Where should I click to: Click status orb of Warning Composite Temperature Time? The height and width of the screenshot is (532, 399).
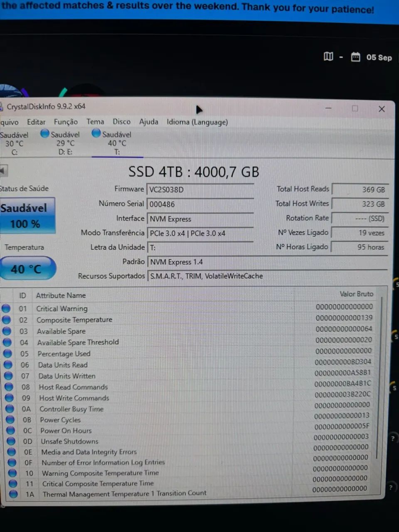coord(12,473)
